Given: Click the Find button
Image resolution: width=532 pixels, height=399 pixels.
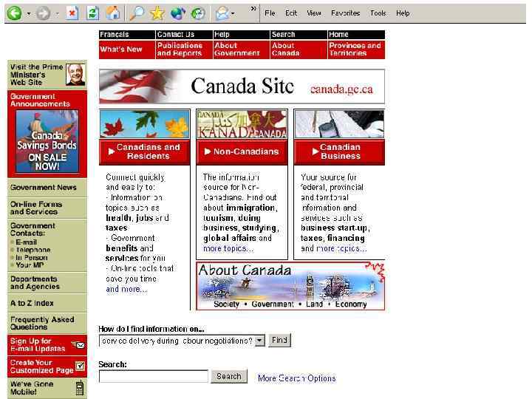Looking at the screenshot, I should (279, 340).
